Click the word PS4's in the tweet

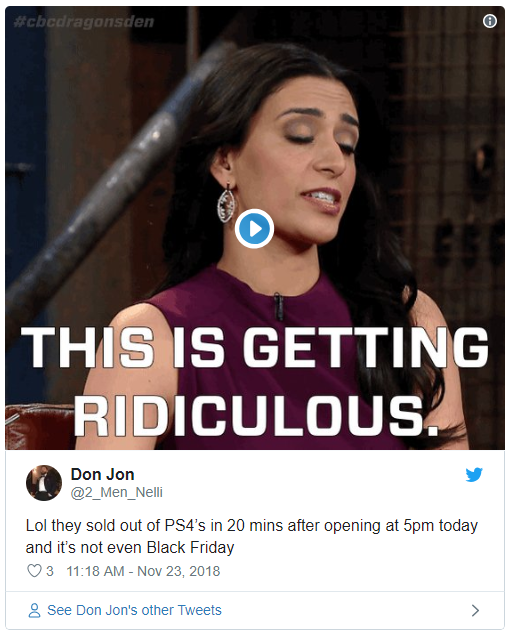[185, 526]
